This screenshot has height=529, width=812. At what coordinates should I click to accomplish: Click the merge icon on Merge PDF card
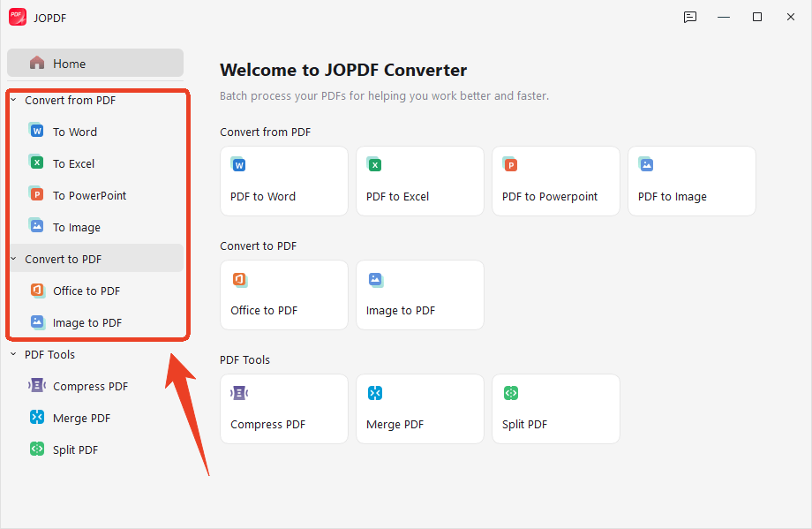tap(375, 393)
